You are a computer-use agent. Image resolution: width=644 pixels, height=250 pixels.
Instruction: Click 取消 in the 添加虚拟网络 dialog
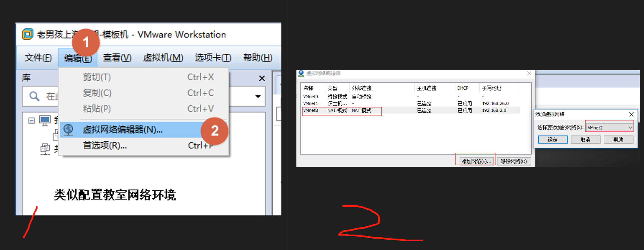[x=586, y=140]
